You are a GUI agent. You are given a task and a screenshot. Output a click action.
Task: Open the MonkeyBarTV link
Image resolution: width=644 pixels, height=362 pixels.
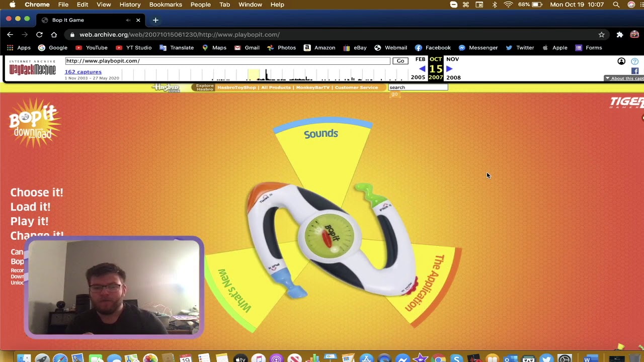312,87
